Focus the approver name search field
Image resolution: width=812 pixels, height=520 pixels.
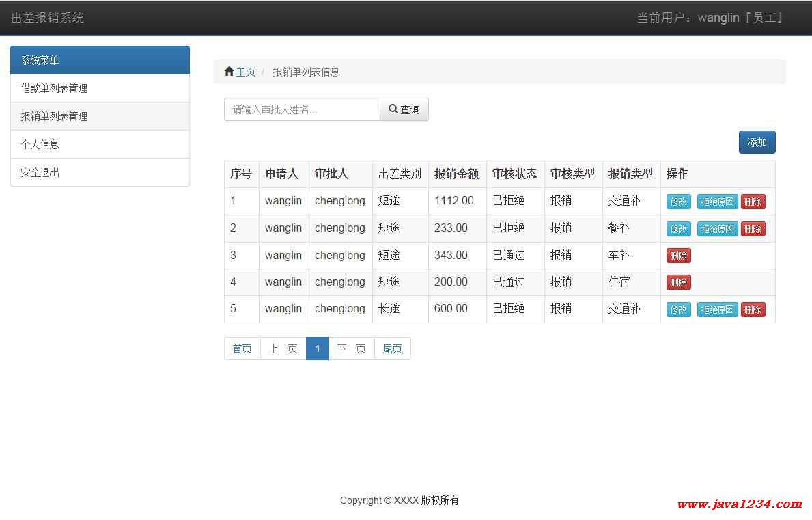[302, 109]
